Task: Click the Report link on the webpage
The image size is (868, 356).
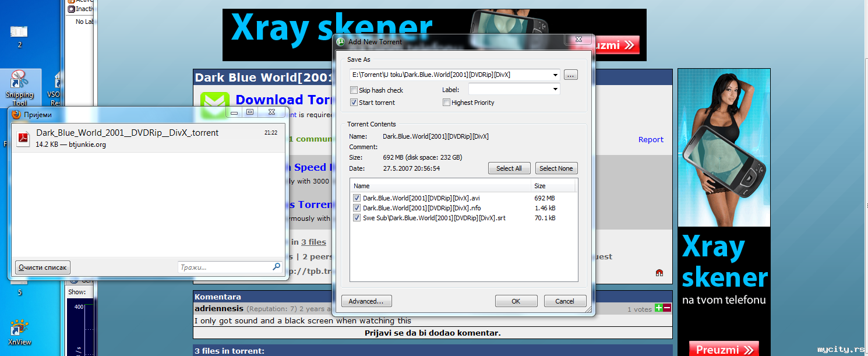Action: (x=651, y=139)
